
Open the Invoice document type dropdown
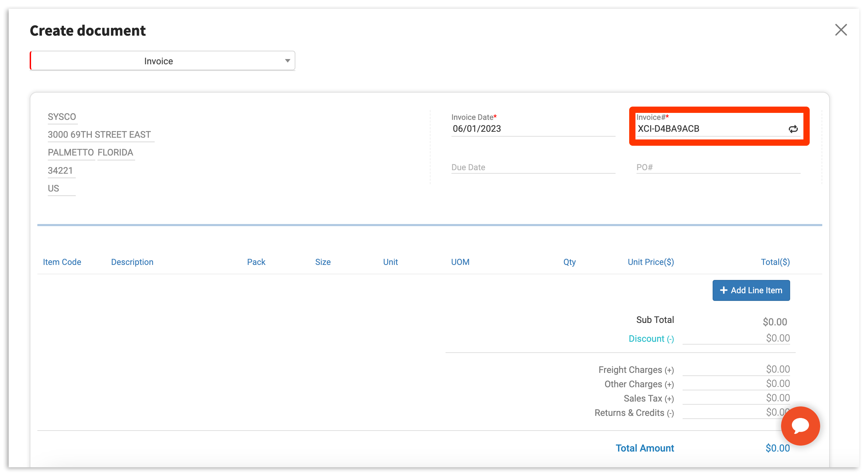click(x=163, y=61)
